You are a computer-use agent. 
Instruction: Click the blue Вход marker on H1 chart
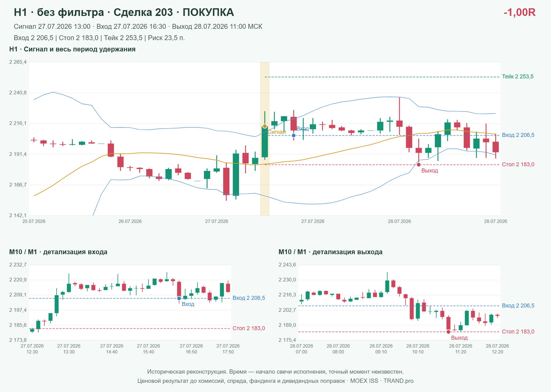click(294, 135)
